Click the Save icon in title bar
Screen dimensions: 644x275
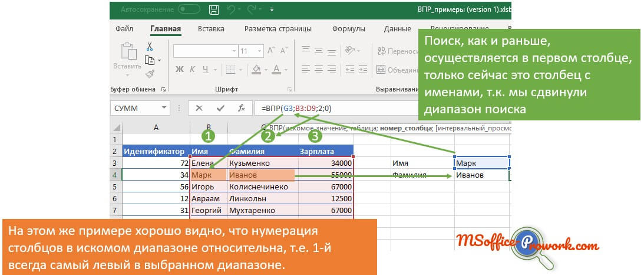tap(214, 10)
